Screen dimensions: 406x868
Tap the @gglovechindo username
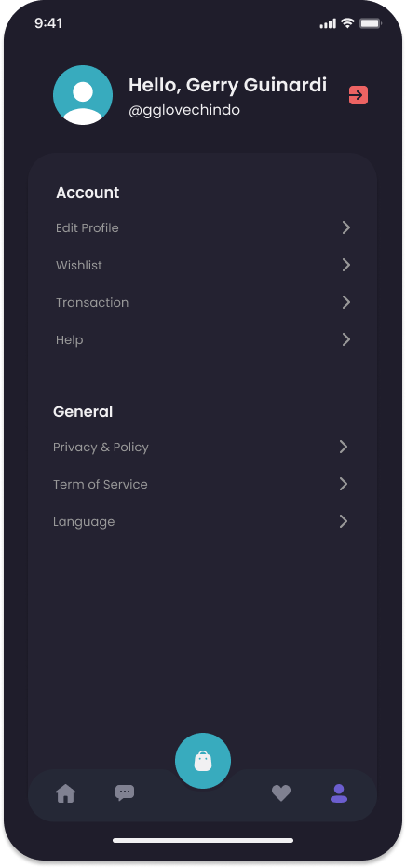[184, 110]
